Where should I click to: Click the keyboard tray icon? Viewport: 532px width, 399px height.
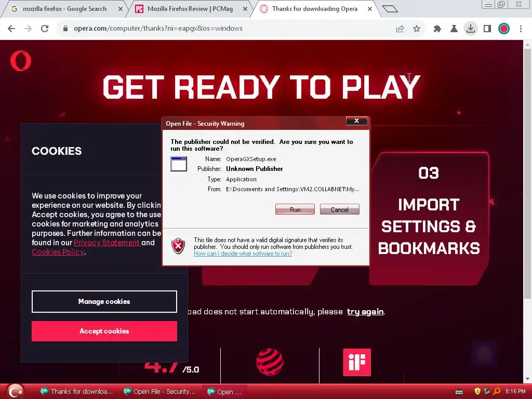tap(459, 392)
